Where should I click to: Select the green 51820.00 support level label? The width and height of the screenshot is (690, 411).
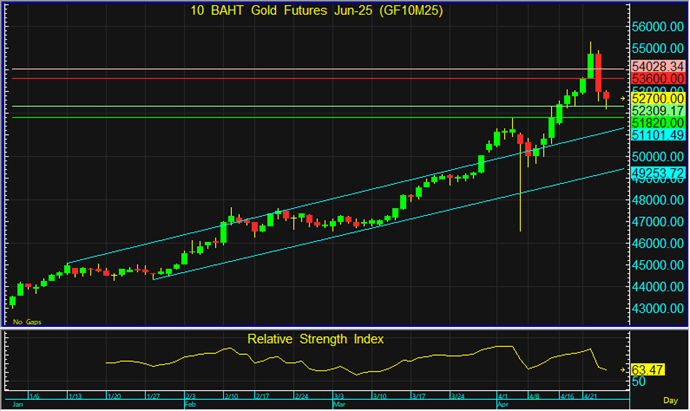point(657,121)
